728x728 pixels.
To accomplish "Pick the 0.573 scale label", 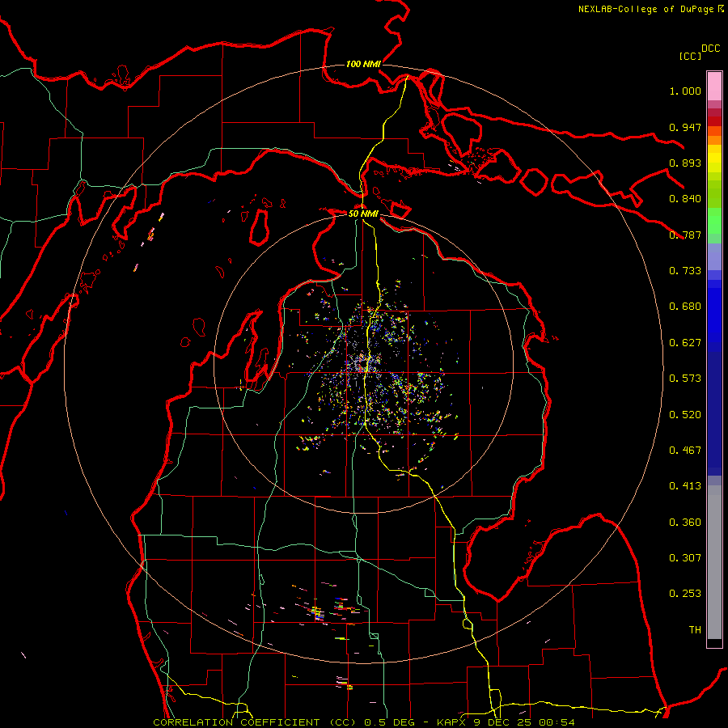I will coord(685,379).
